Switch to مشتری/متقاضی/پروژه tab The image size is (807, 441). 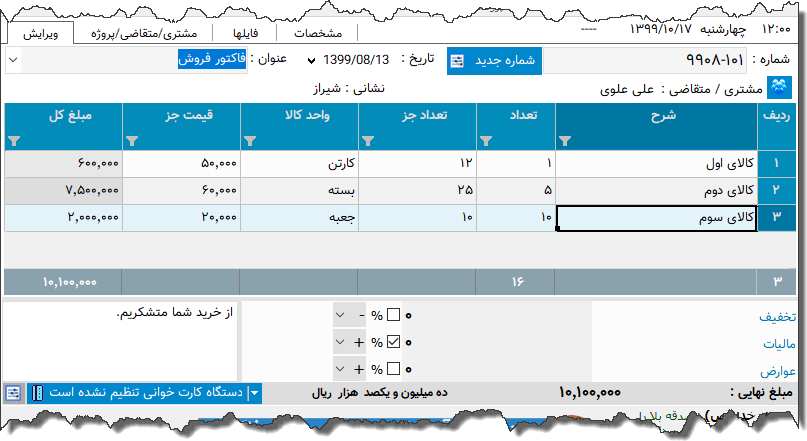click(144, 34)
